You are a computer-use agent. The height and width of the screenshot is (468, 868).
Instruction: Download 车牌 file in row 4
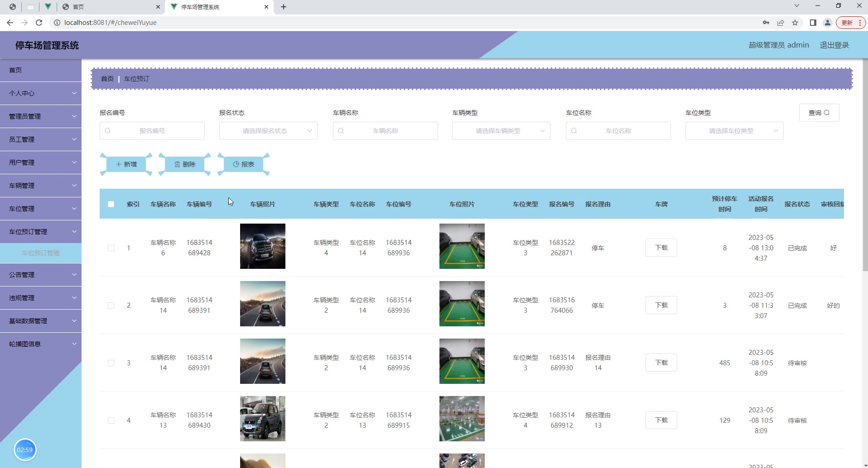pos(661,420)
